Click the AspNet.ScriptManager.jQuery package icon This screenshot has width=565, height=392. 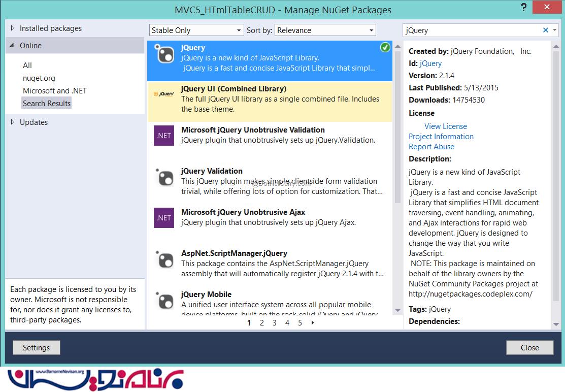[164, 259]
